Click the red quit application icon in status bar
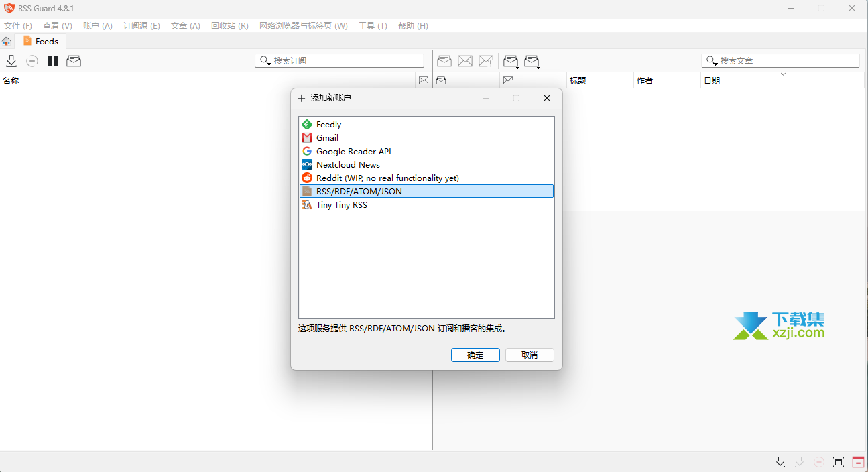Image resolution: width=868 pixels, height=472 pixels. pos(858,462)
